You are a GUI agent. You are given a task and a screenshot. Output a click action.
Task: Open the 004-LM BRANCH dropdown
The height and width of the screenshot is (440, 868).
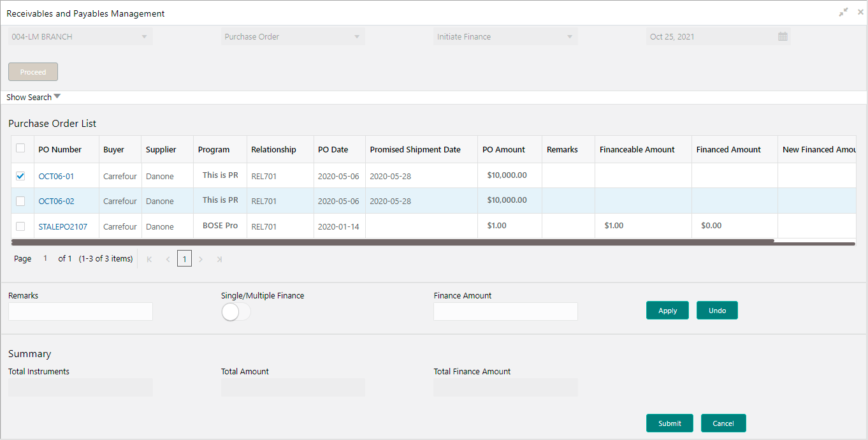click(80, 37)
